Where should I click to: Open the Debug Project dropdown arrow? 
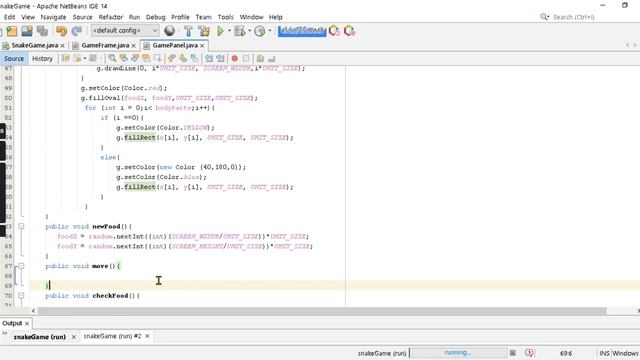249,31
